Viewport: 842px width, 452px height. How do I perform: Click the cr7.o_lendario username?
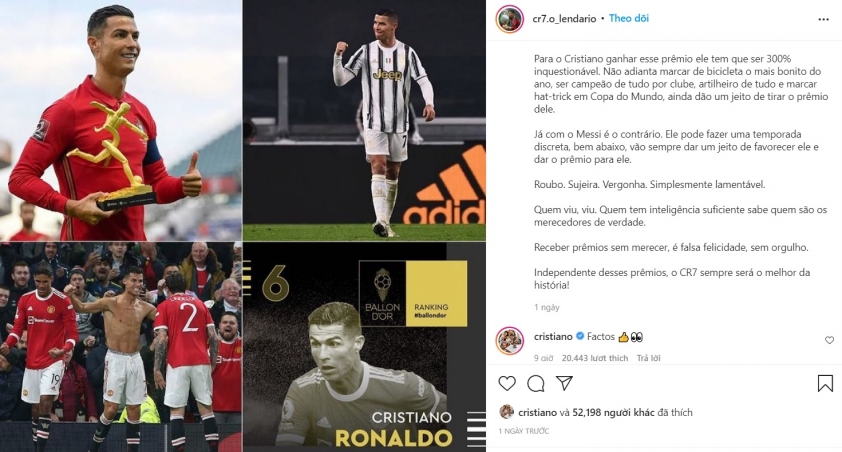[564, 19]
